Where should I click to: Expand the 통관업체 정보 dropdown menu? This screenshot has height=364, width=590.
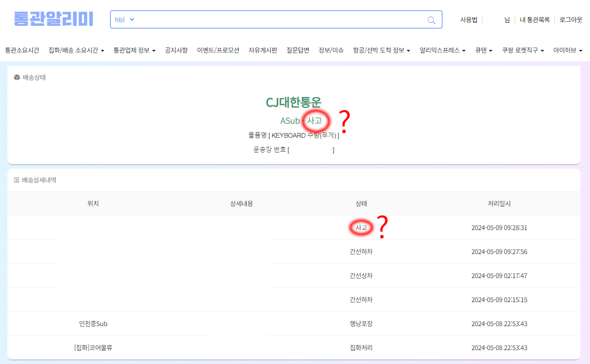click(x=134, y=50)
